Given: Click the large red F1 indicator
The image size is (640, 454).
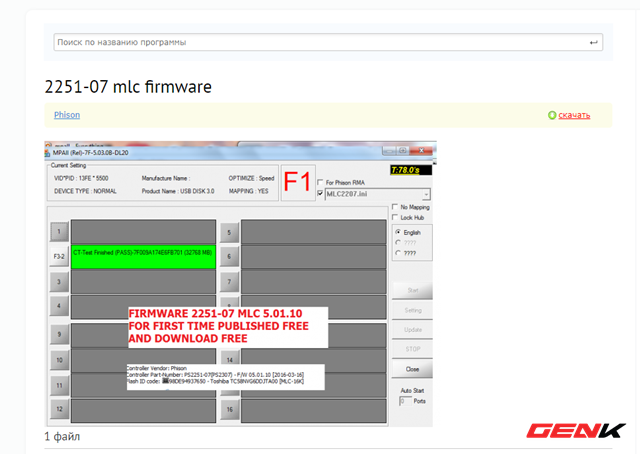Looking at the screenshot, I should (298, 182).
